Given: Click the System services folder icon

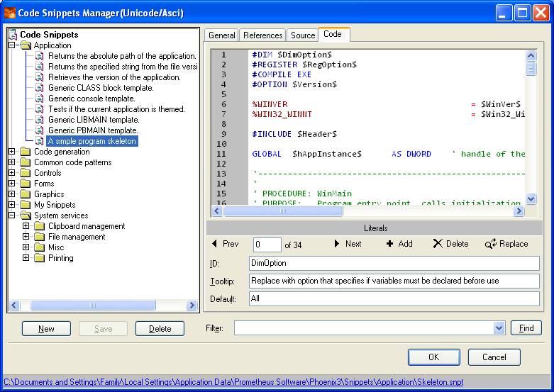Looking at the screenshot, I should (26, 215).
